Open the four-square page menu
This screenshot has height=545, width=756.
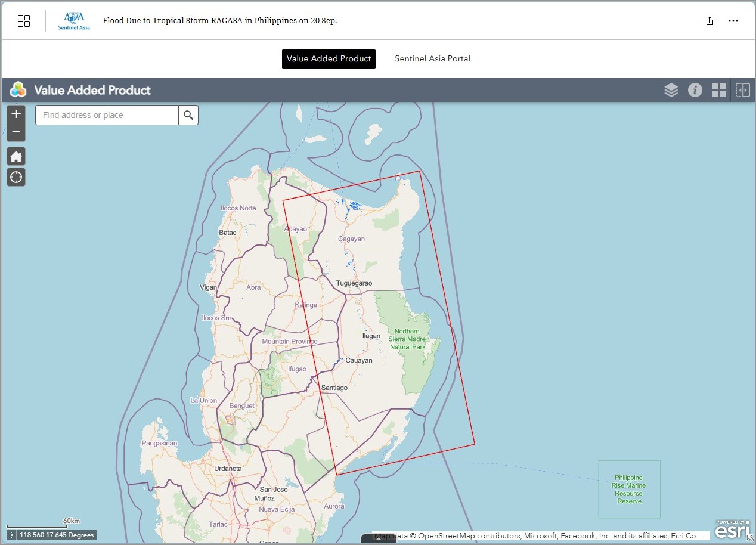tap(24, 21)
